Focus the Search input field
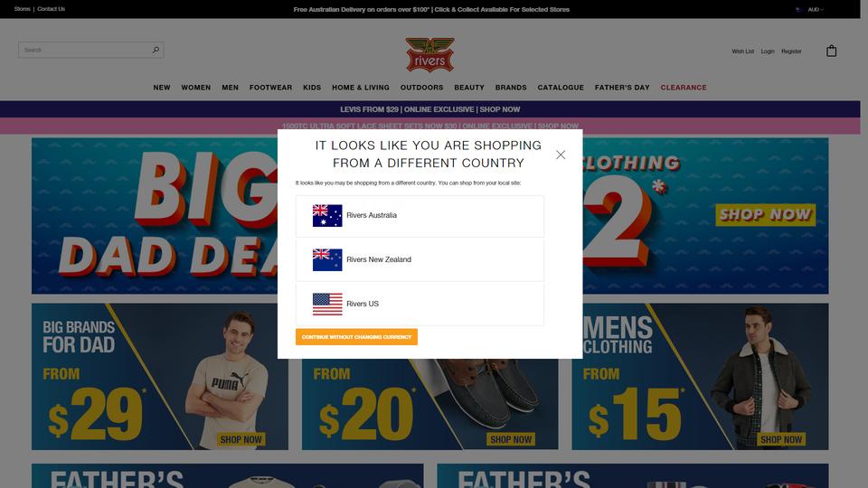The width and height of the screenshot is (868, 488). point(86,50)
